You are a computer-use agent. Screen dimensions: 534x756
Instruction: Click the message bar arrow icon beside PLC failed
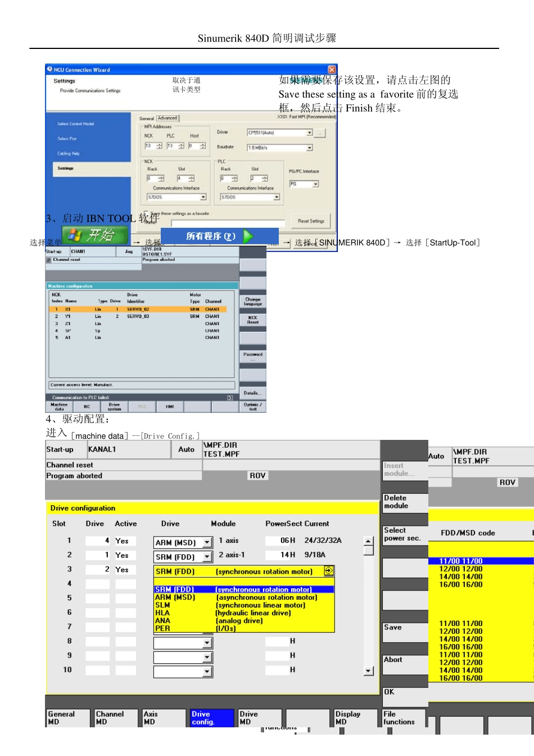coord(230,398)
